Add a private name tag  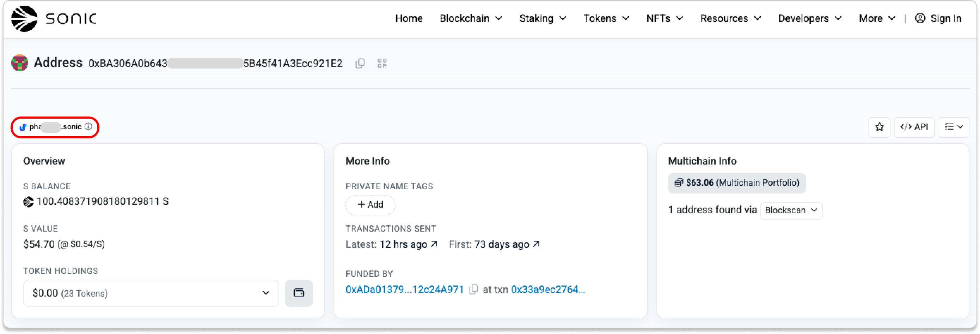[x=370, y=204]
